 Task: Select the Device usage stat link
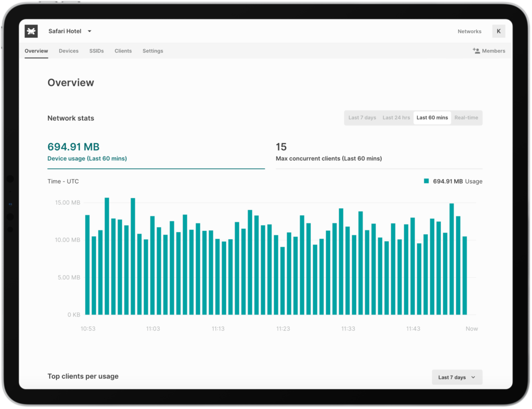click(x=87, y=158)
